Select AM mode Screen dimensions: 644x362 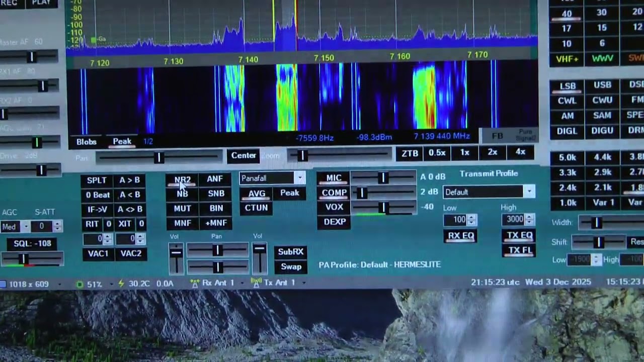pos(567,116)
